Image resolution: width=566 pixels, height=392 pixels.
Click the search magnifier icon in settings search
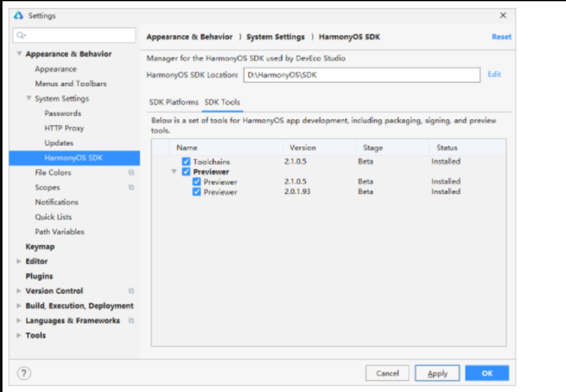[21, 35]
